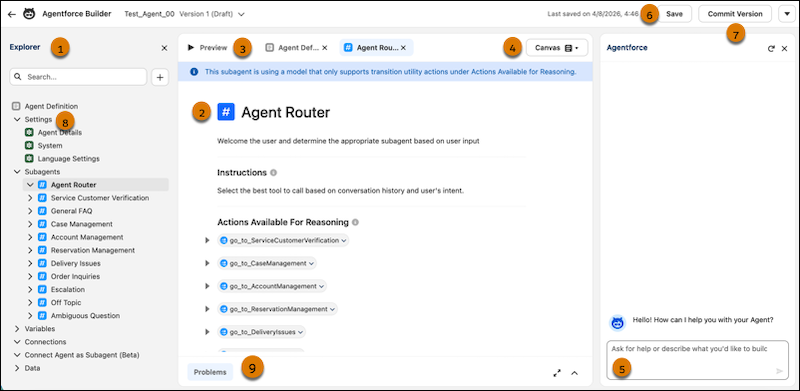Switch to the Agent Def... tab
This screenshot has height=391, width=800.
293,47
